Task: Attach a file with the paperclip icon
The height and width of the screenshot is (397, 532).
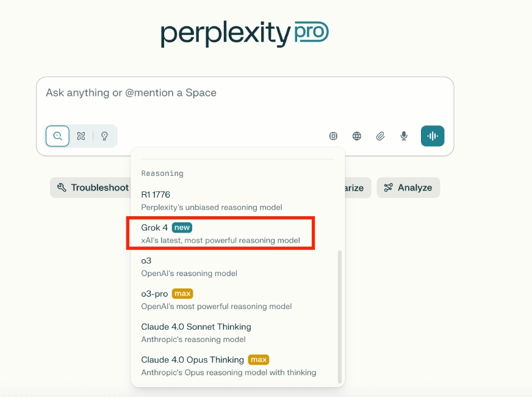Action: click(x=380, y=136)
